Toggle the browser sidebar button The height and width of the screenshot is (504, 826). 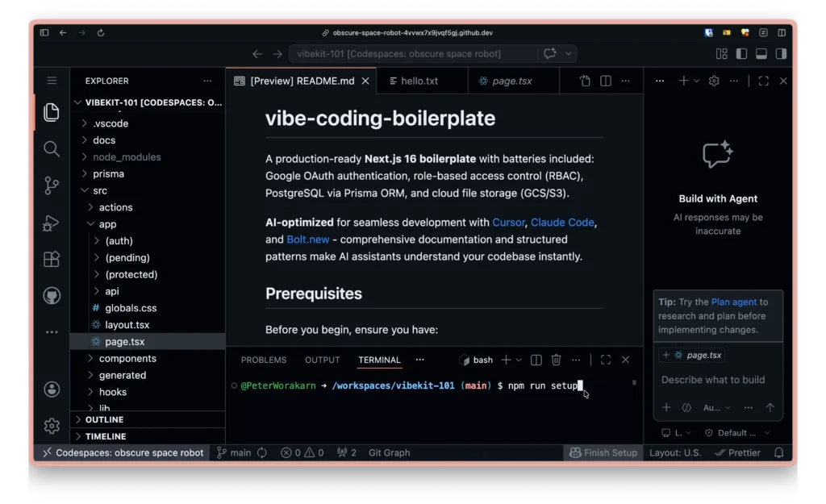click(x=44, y=32)
